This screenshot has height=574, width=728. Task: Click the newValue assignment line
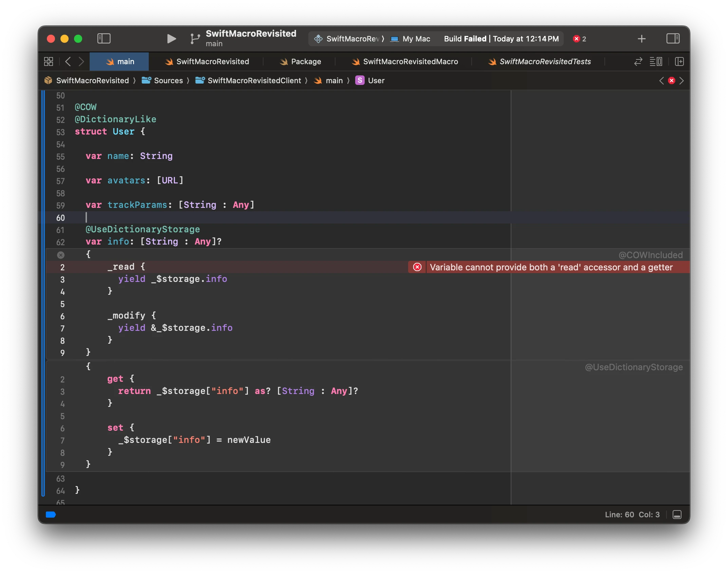coord(195,440)
